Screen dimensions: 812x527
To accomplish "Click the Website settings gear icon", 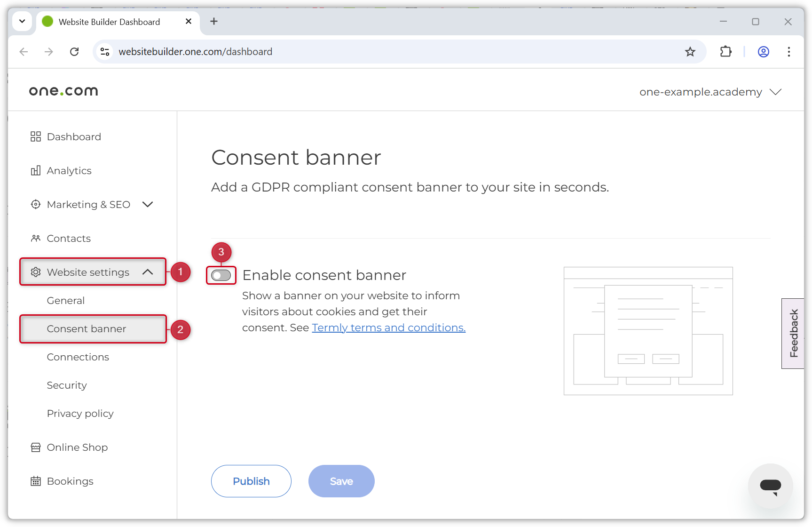I will coord(36,272).
